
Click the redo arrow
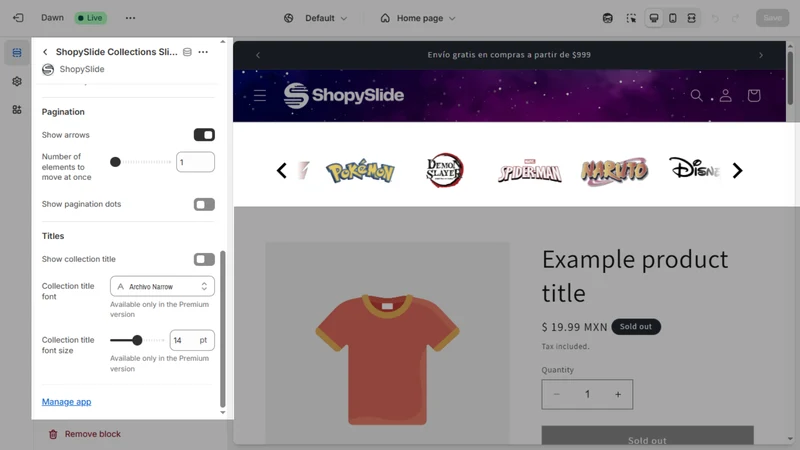coord(735,18)
